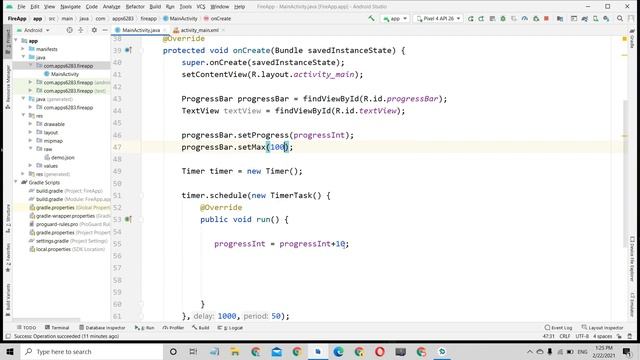Click the warning indicator at editor top right
This screenshot has width=640, height=360.
click(624, 39)
